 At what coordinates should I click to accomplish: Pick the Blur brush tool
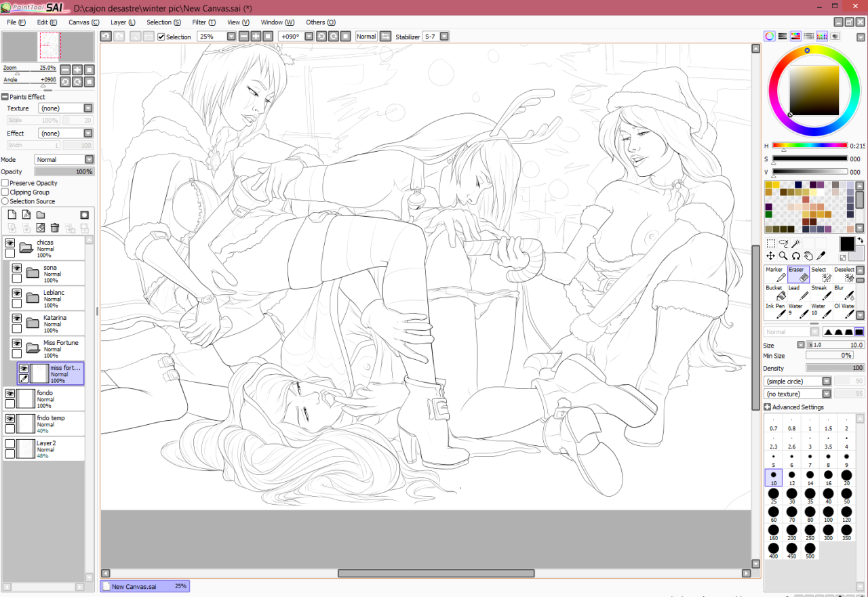pyautogui.click(x=844, y=293)
